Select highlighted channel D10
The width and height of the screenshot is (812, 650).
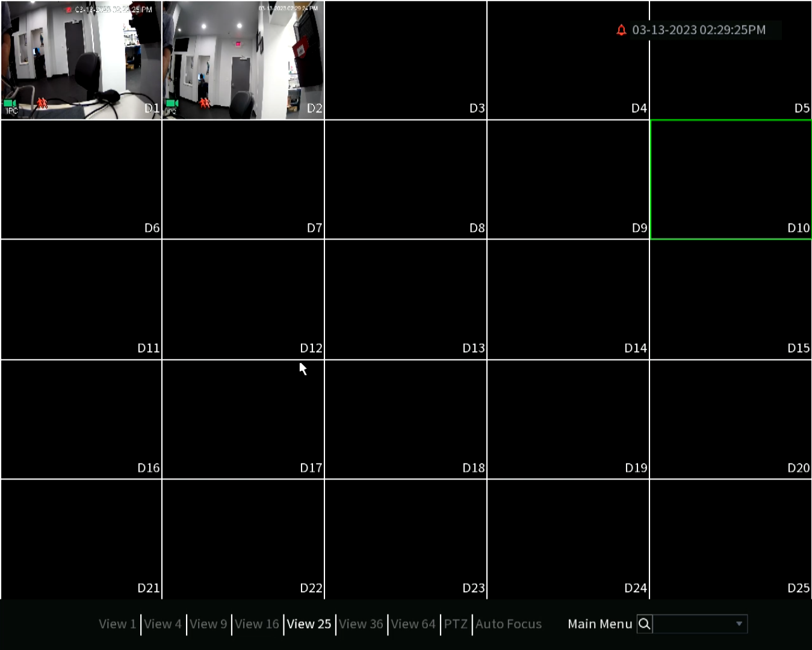pyautogui.click(x=731, y=179)
